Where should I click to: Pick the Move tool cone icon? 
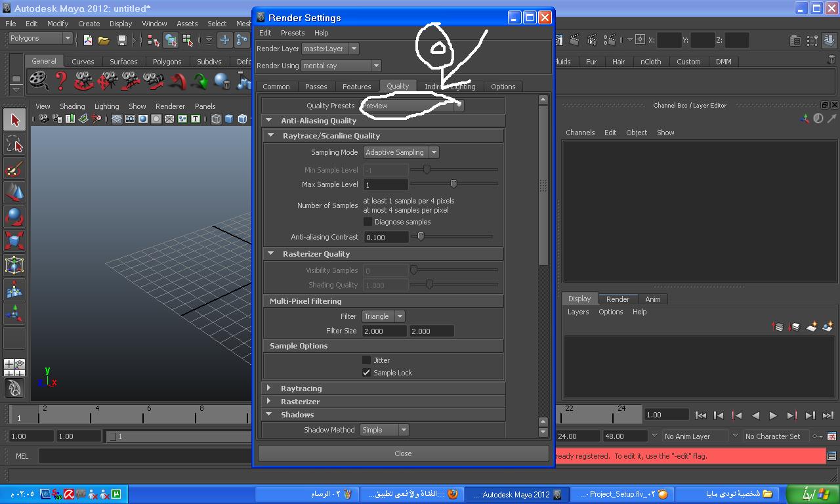tap(14, 192)
